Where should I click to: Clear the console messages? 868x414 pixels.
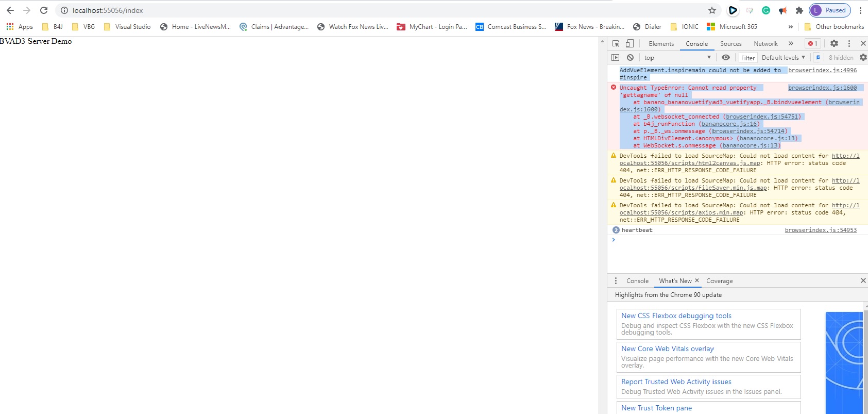(x=630, y=58)
